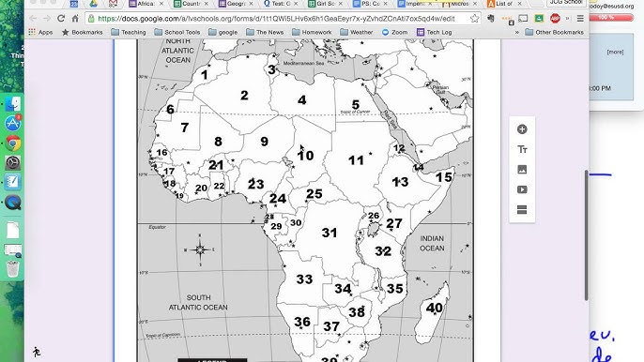Open the notebook app icon in dock

coord(13,182)
